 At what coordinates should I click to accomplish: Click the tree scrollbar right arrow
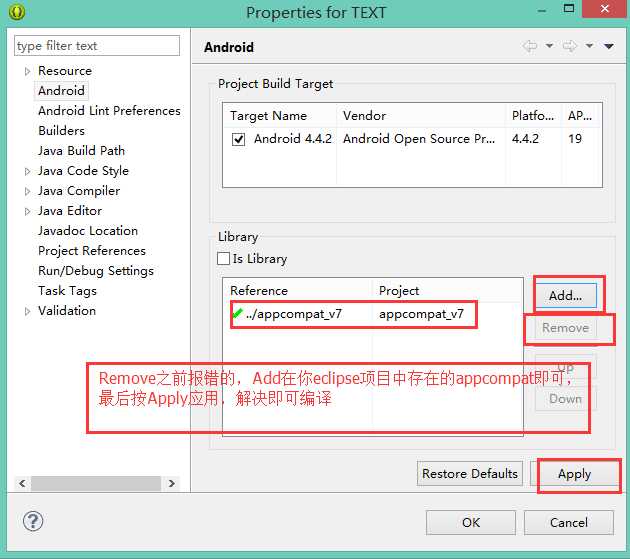pos(172,483)
